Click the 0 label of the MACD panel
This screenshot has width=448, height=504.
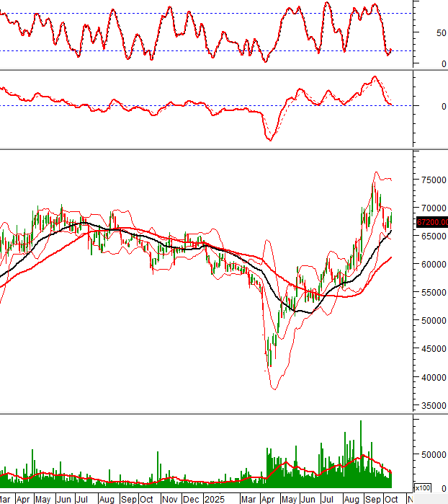click(424, 106)
